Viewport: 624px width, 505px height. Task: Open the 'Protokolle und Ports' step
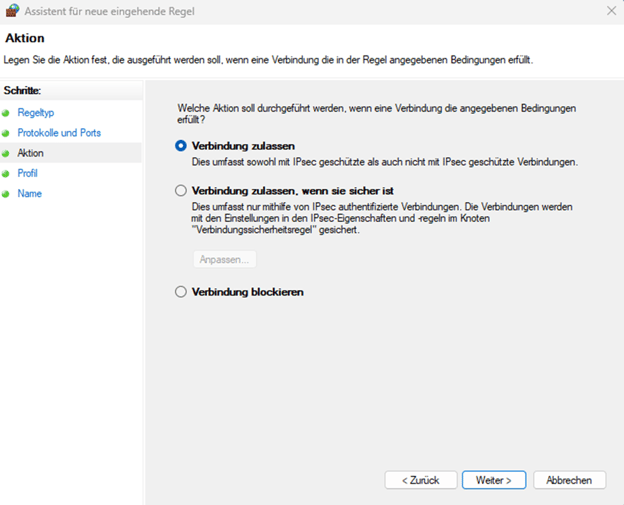click(59, 133)
